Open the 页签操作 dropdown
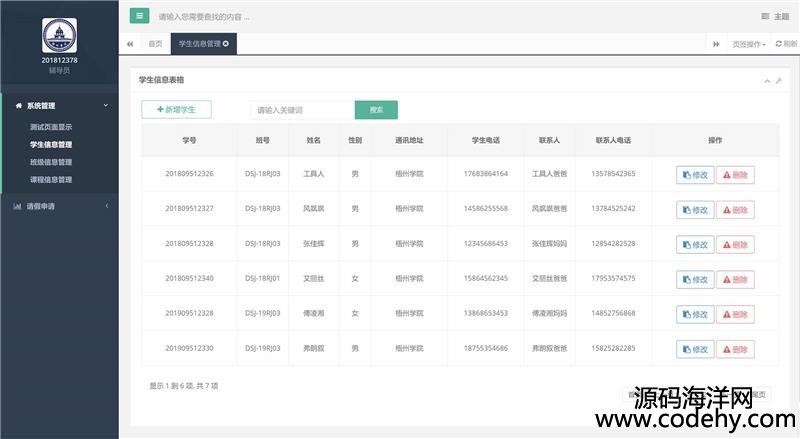Viewport: 800px width, 439px height. tap(749, 44)
